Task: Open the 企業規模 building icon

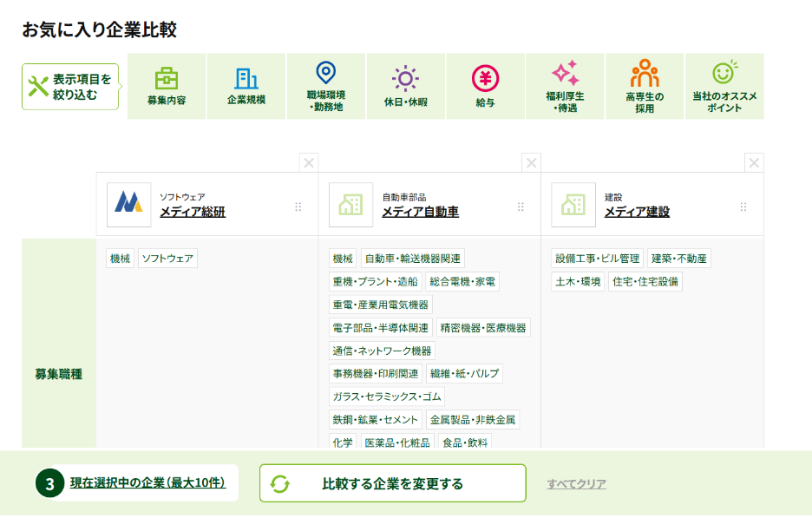Action: coord(245,76)
